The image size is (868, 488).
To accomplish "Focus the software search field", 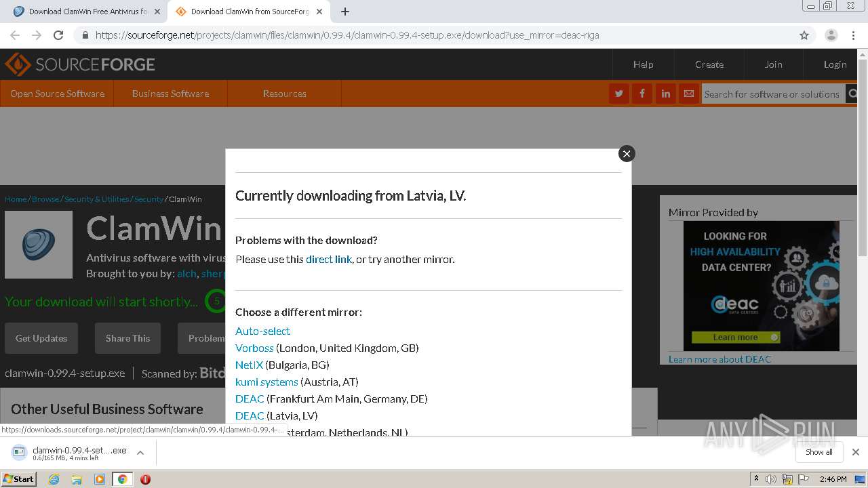I will point(772,94).
